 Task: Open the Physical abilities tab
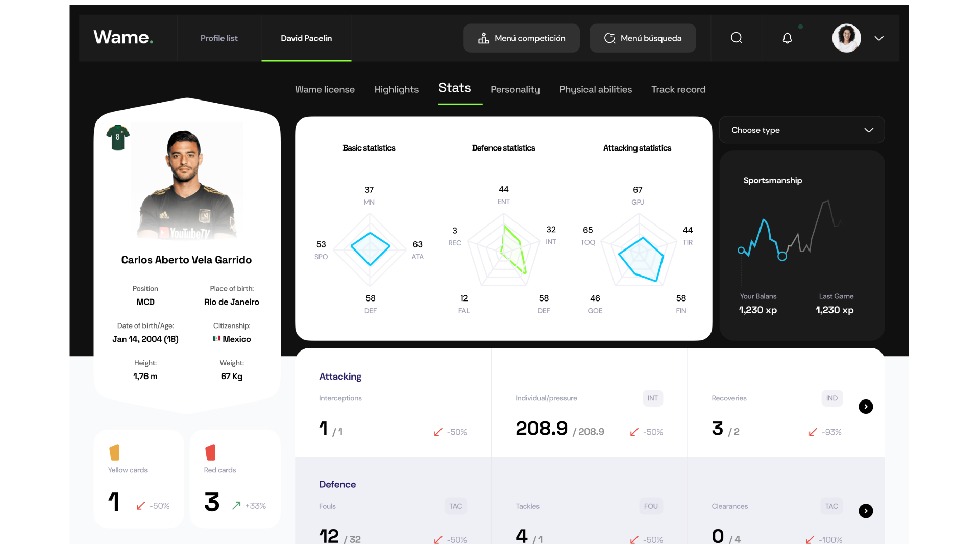596,89
